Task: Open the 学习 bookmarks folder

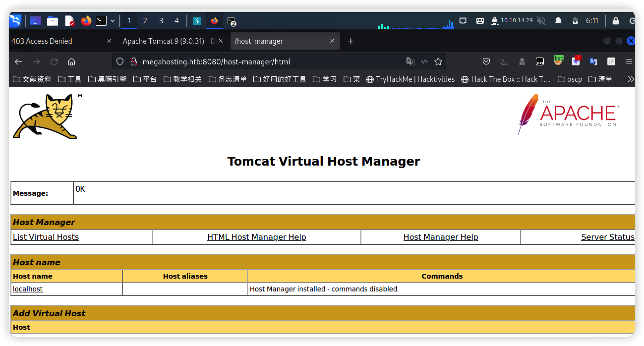Action: (325, 79)
